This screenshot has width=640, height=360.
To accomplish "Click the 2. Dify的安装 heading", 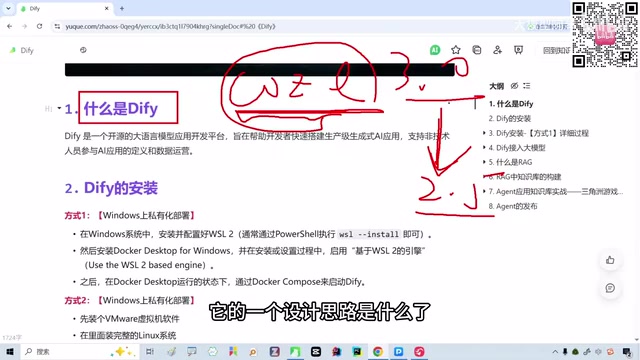I will (x=111, y=188).
